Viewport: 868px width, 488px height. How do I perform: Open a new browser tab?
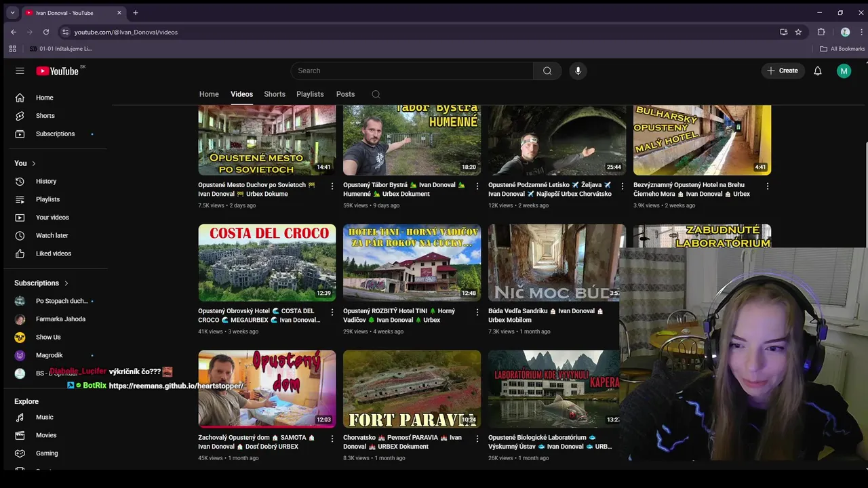[136, 13]
